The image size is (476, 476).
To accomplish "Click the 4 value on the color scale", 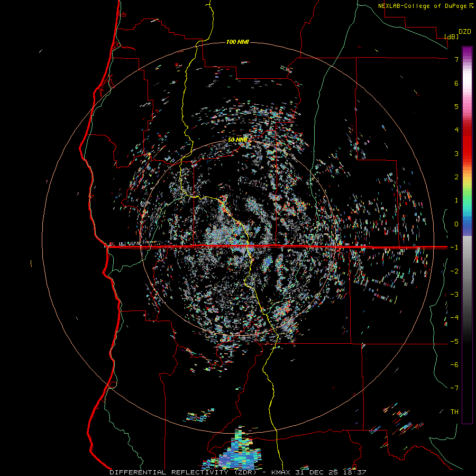I will [456, 130].
